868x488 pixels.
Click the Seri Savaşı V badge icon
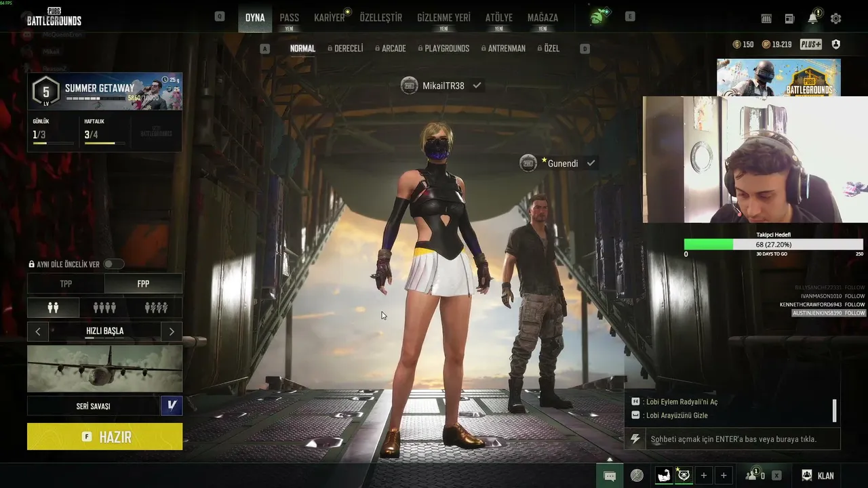[x=172, y=405]
